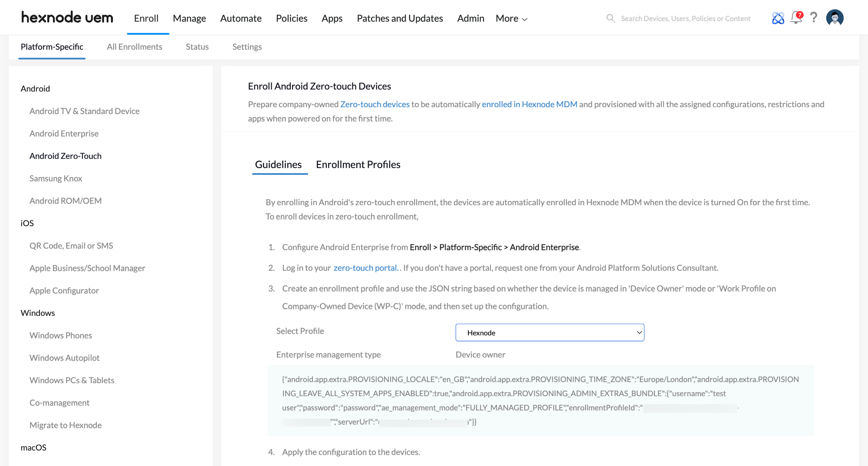Image resolution: width=868 pixels, height=466 pixels.
Task: Open the Select Profile Hexnode dropdown
Action: click(x=550, y=332)
